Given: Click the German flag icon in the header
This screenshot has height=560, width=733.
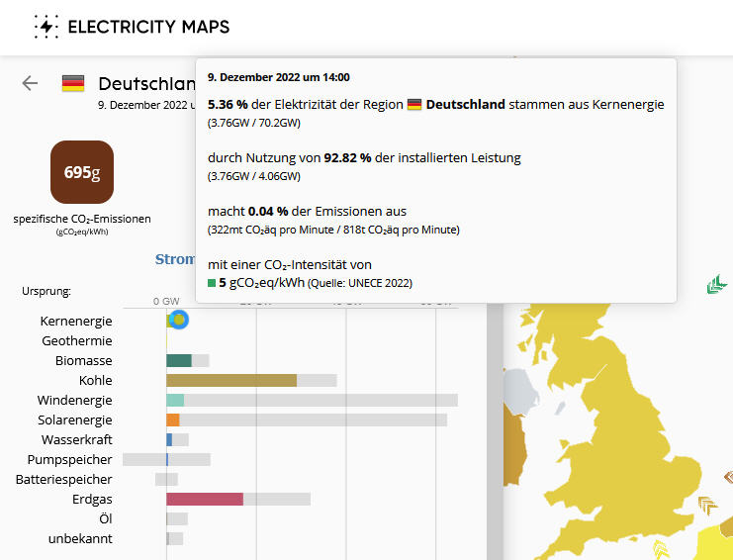Looking at the screenshot, I should pyautogui.click(x=73, y=84).
